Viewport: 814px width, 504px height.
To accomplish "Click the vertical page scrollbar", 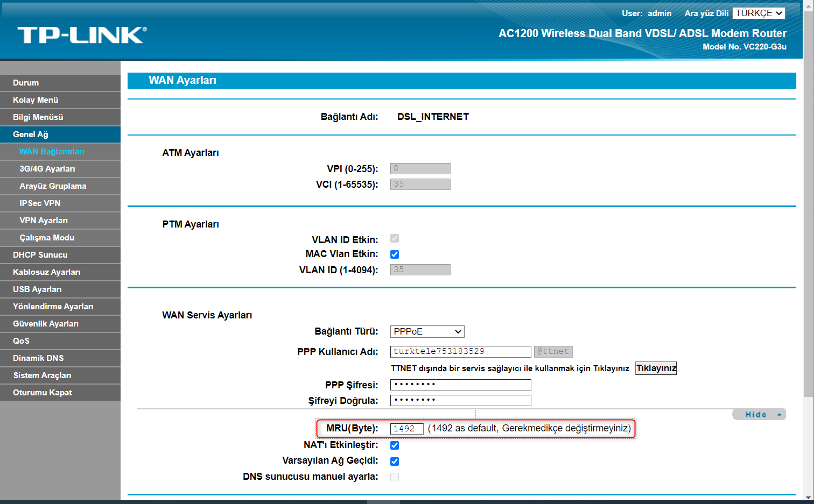I will [809, 204].
